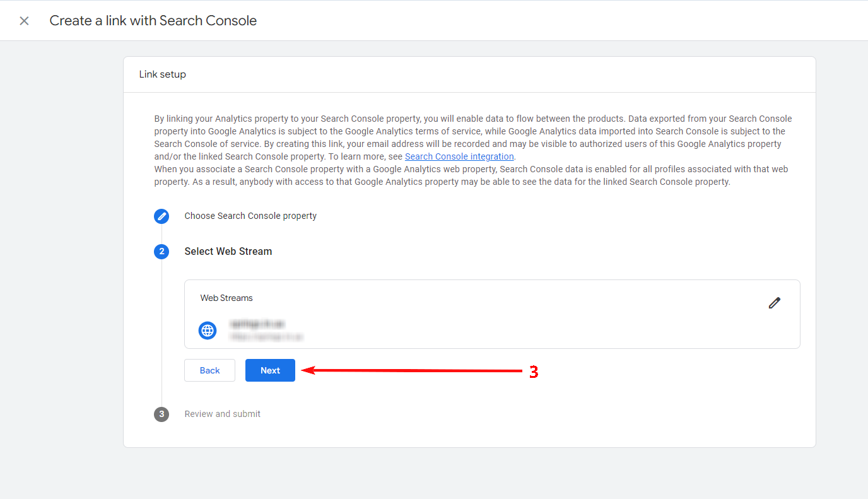Open the Search Console integration link
This screenshot has height=499, width=868.
coord(459,156)
